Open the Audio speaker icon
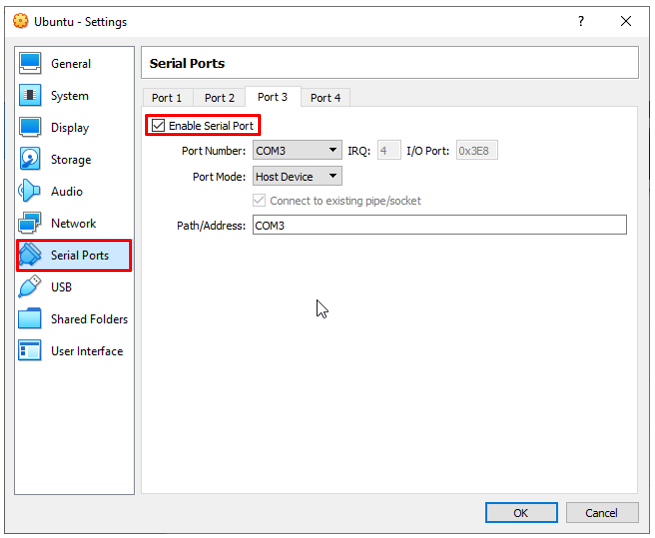Image resolution: width=655 pixels, height=538 pixels. (29, 191)
